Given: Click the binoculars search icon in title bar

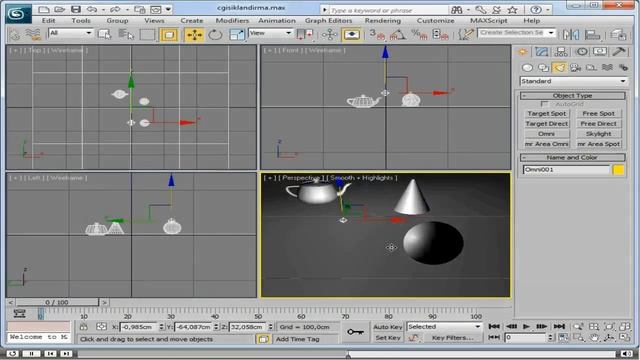Looking at the screenshot, I should (x=457, y=9).
